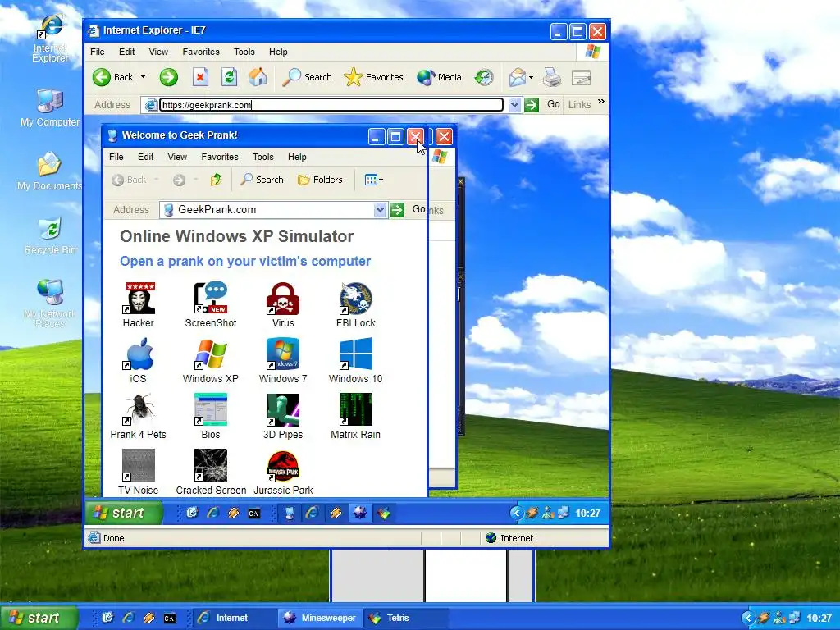Image resolution: width=840 pixels, height=630 pixels.
Task: Open the Recycle Bin desktop icon
Action: click(x=50, y=235)
